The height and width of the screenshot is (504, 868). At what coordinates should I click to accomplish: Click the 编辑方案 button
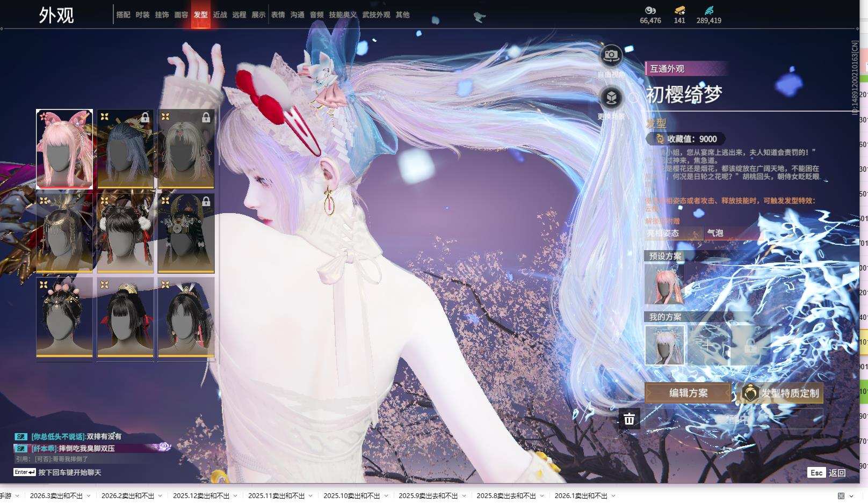688,393
